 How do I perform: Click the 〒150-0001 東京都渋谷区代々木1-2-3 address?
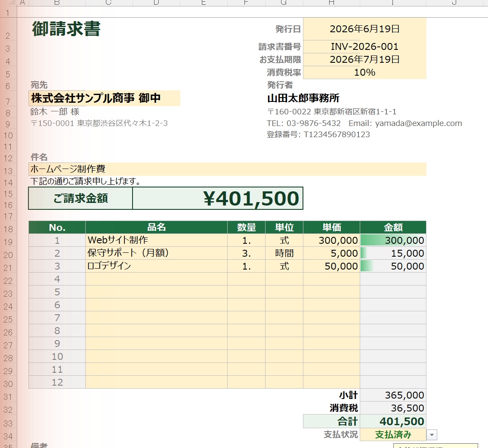99,123
